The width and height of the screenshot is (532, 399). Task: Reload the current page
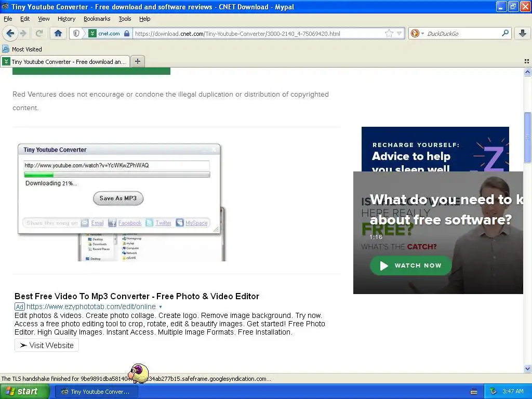(x=39, y=33)
